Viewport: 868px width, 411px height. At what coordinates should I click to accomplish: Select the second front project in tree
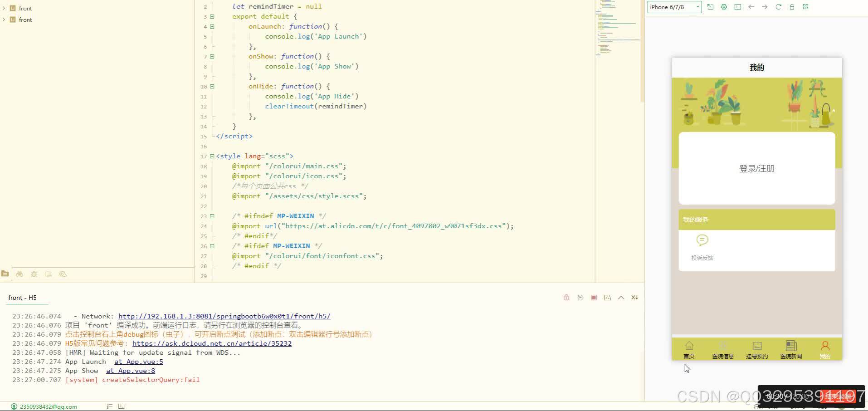point(25,20)
